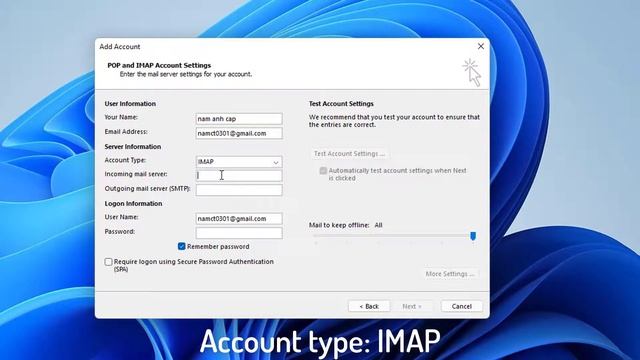This screenshot has height=360, width=640.
Task: Toggle Automatically test account settings checkbox
Action: pos(323,171)
